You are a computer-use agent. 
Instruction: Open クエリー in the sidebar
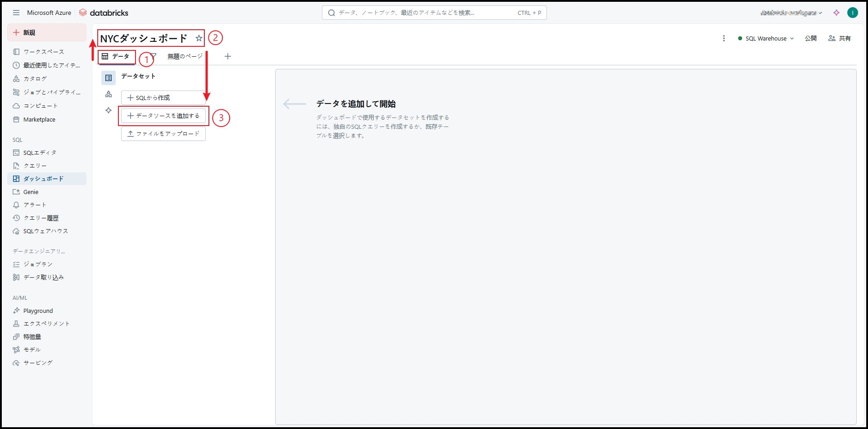coord(47,166)
